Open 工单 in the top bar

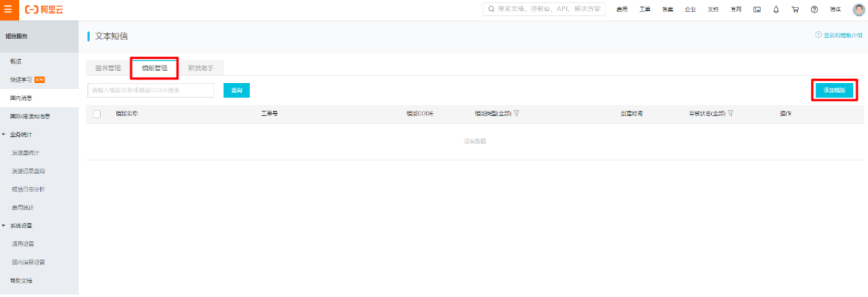pyautogui.click(x=645, y=10)
